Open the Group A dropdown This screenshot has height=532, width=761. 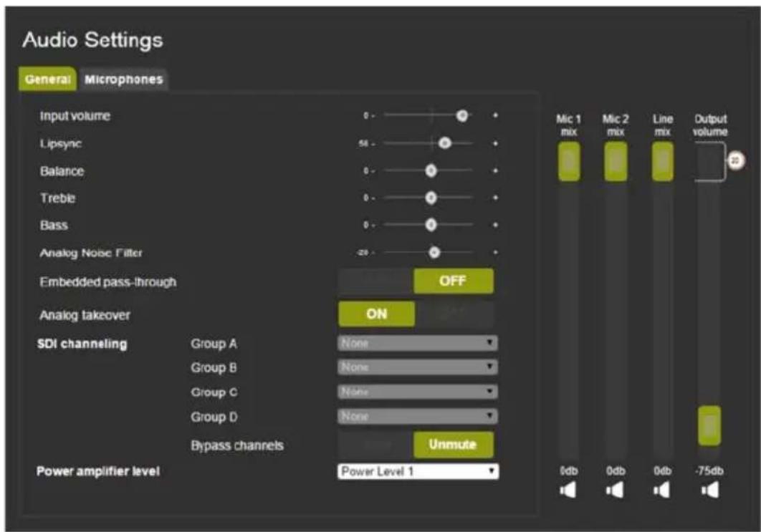[x=417, y=344]
